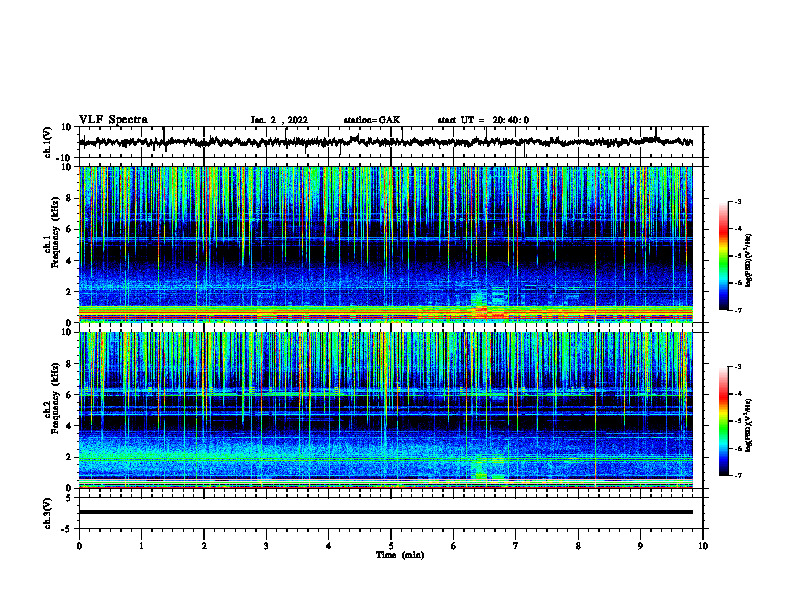Click the "-3" tick on ch.1 colorbar

click(x=737, y=202)
